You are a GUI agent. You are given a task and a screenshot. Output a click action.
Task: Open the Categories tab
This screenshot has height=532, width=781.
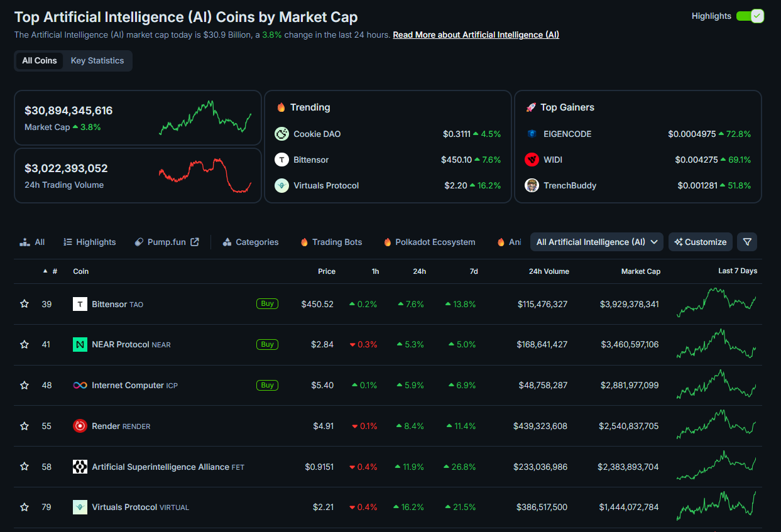[251, 242]
